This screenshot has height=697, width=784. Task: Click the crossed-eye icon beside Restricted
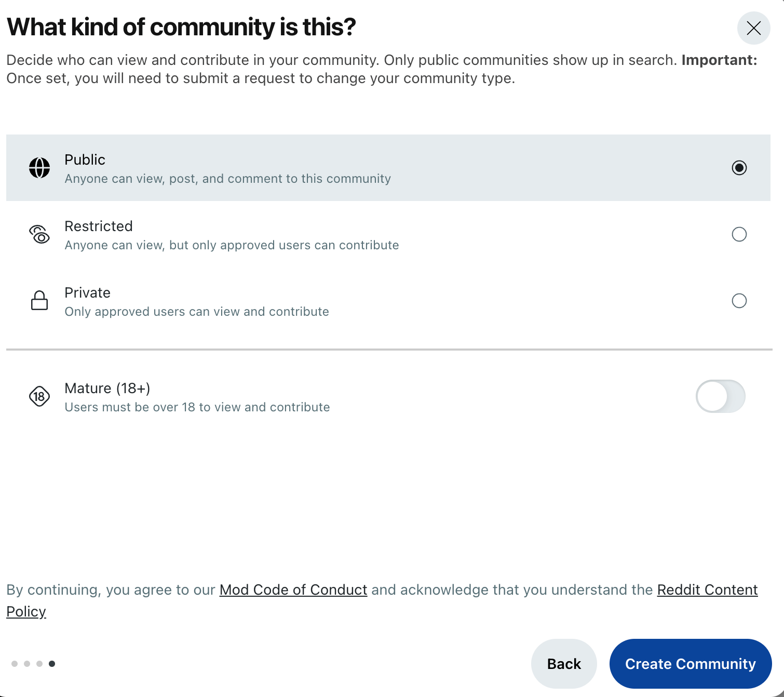click(39, 234)
